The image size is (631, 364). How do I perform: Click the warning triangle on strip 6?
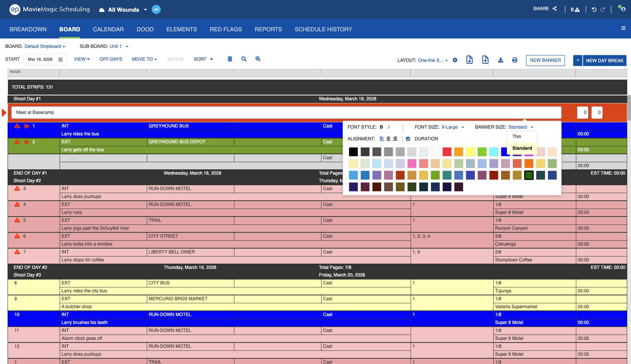[17, 236]
